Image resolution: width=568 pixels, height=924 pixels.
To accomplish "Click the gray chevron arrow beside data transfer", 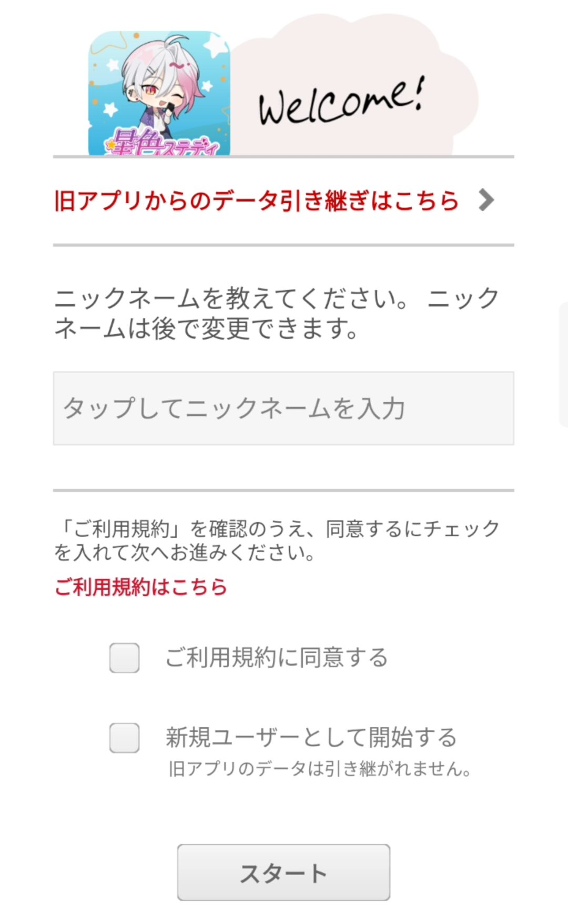I will [486, 200].
